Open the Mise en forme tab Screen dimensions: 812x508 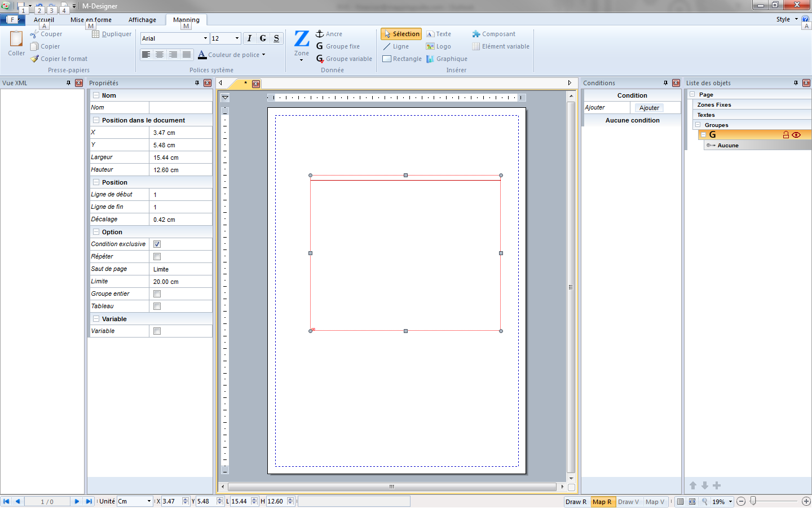pyautogui.click(x=91, y=19)
